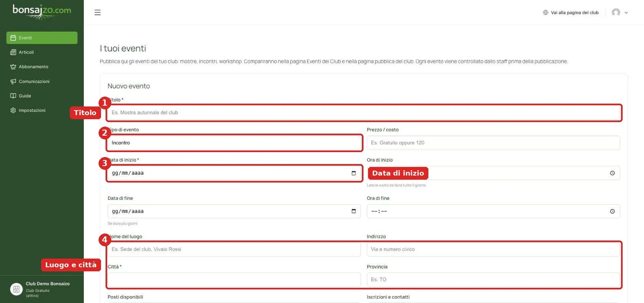644x303 pixels.
Task: Open clock picker for Ora di fine
Action: (x=612, y=211)
